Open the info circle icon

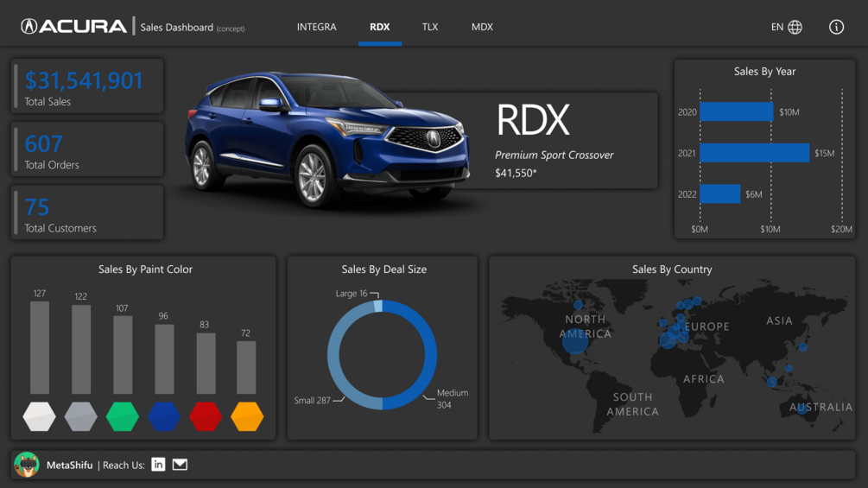coord(836,27)
